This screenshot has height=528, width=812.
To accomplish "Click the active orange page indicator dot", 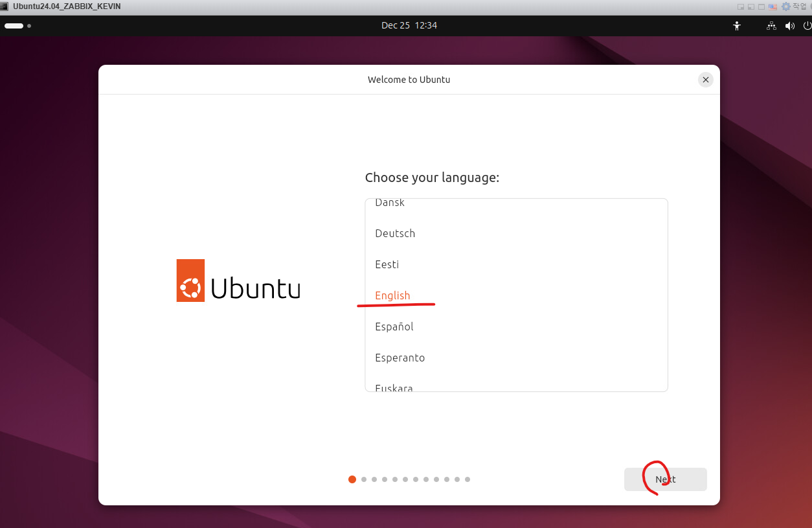I will [352, 479].
